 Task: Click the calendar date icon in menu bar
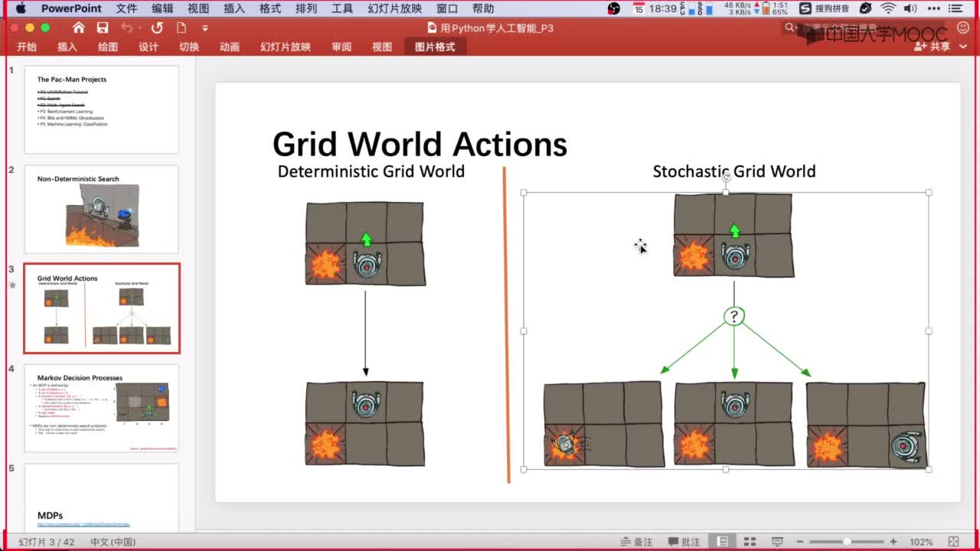[x=639, y=8]
